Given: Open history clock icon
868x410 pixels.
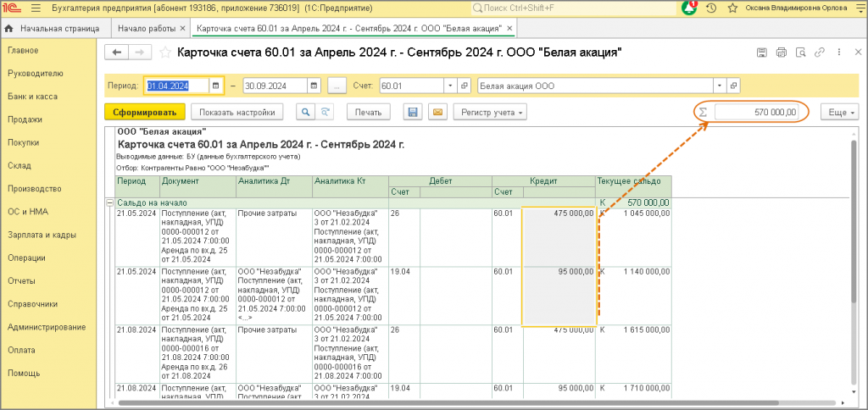Looking at the screenshot, I should tap(711, 8).
